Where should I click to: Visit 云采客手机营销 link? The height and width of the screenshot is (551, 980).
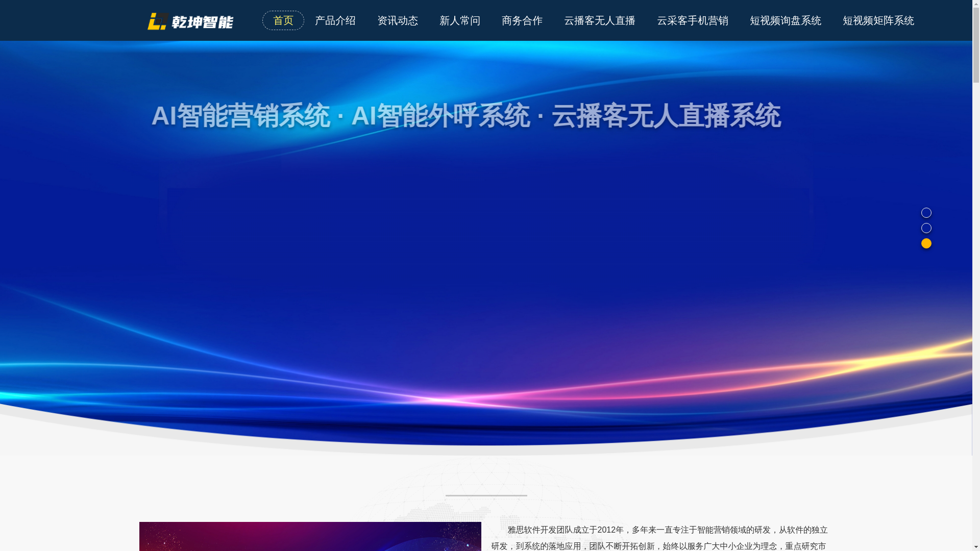[693, 20]
